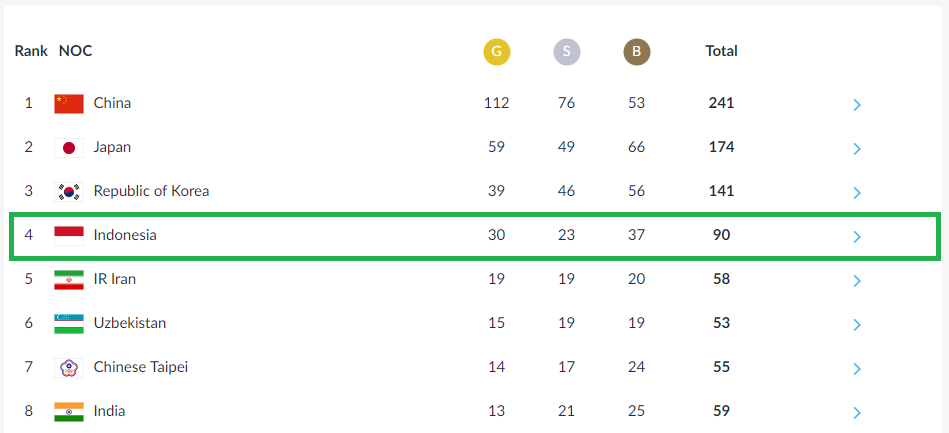949x433 pixels.
Task: Click the Uzbekistan flag icon
Action: coord(69,324)
